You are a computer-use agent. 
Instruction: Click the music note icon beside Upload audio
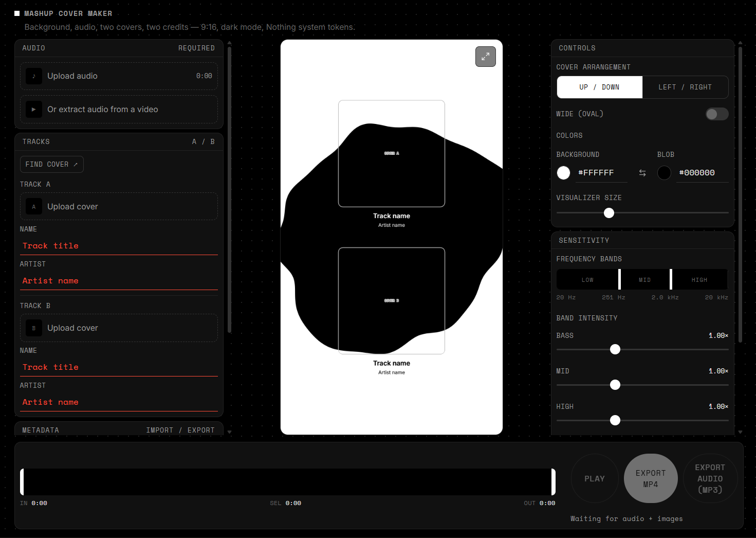coord(34,76)
